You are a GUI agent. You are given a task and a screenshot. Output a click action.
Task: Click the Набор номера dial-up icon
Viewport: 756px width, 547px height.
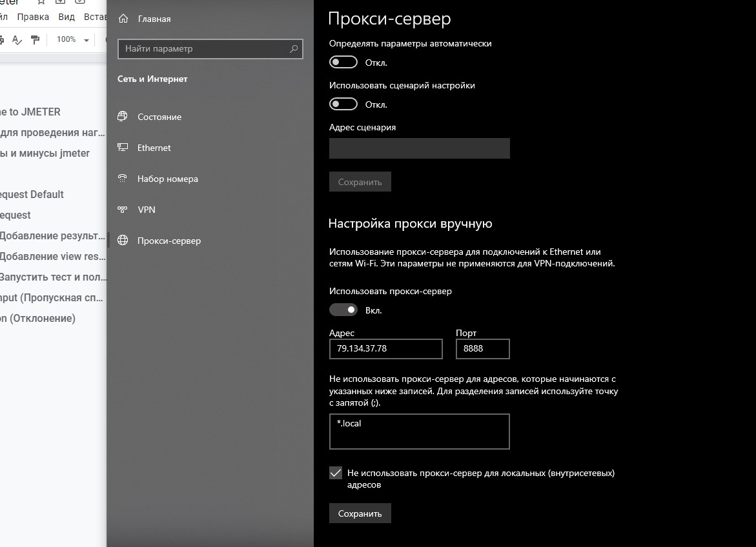tap(123, 179)
